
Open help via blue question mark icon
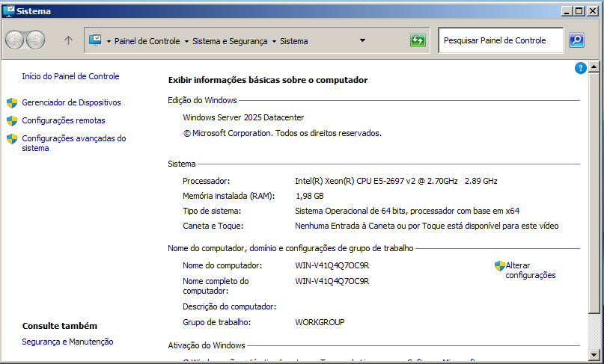581,68
